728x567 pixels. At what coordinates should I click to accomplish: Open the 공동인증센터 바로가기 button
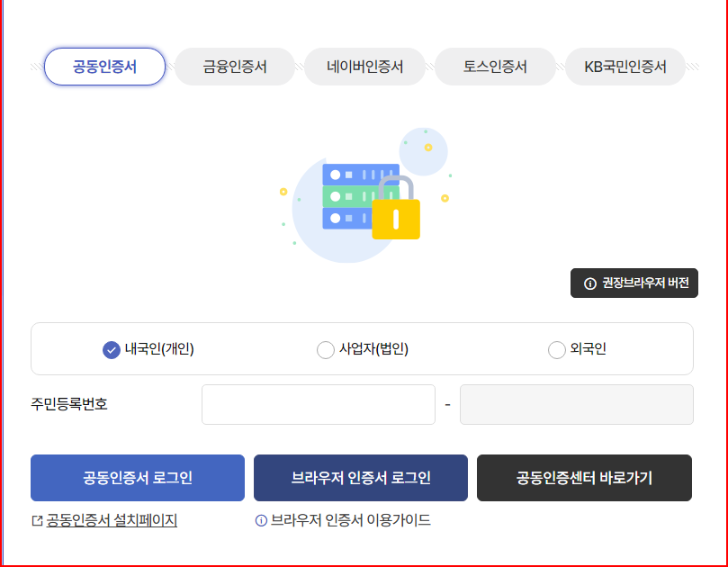point(583,478)
